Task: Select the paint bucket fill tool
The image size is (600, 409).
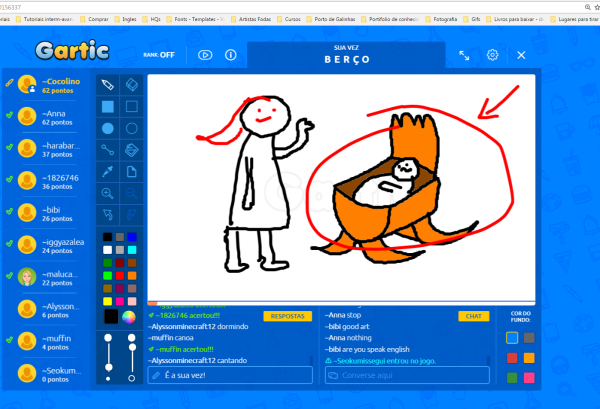Action: 132,150
